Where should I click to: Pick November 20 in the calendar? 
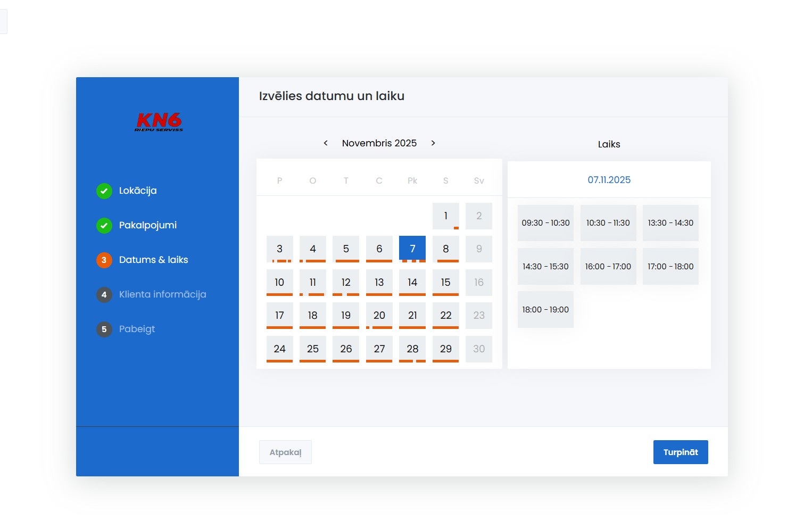379,315
